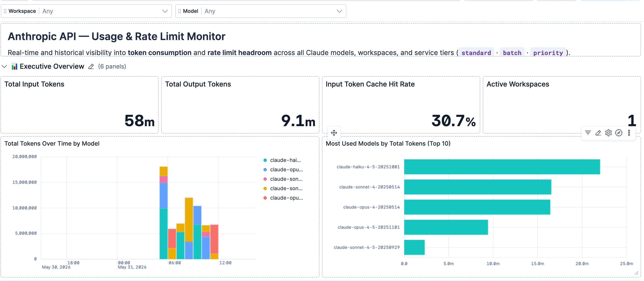Open panel settings gear icon
The image size is (644, 281).
point(609,133)
